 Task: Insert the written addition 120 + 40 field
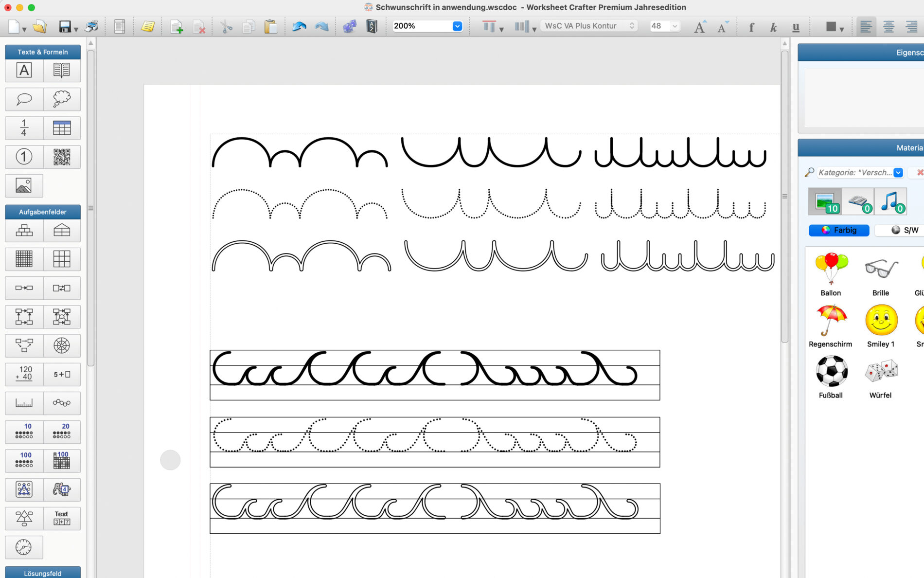click(x=24, y=374)
